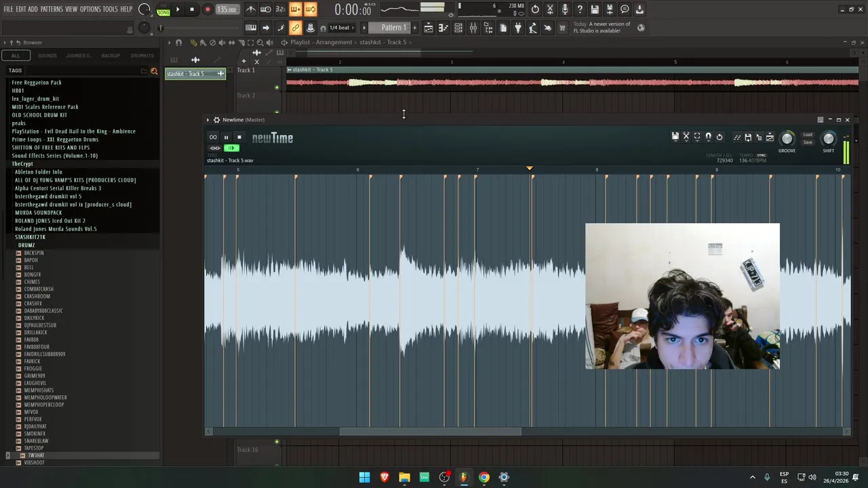Click the main transport Stop button
This screenshot has height=488, width=868.
[x=192, y=9]
